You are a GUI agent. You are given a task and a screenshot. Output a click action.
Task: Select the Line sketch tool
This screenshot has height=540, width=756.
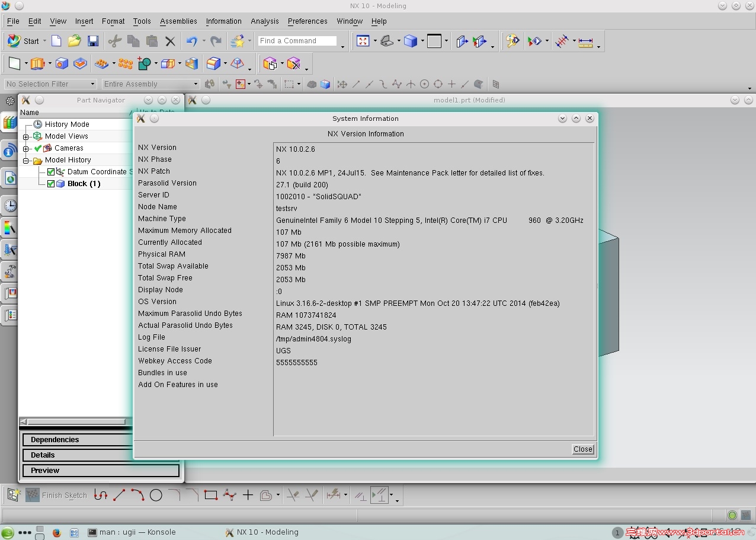click(x=118, y=495)
